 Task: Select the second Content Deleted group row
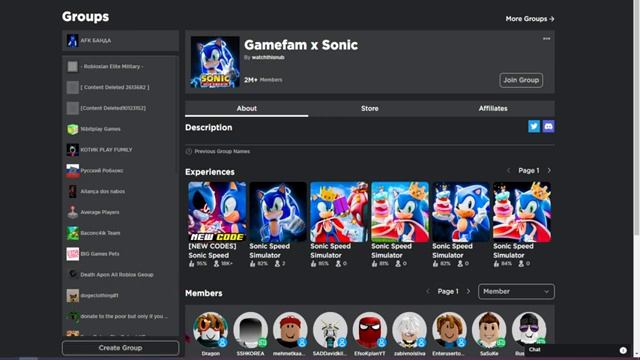point(120,108)
